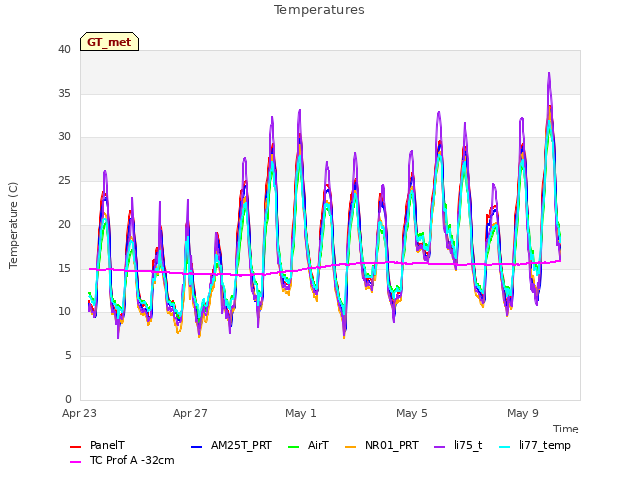
Task: Toggle li75_t series in legend
Action: [x=458, y=445]
